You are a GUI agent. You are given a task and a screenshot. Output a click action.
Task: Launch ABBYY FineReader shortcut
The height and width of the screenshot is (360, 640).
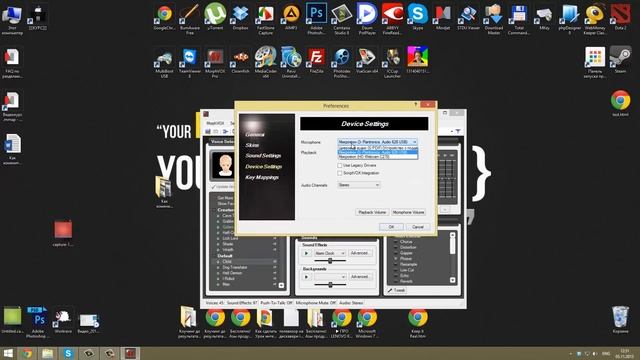[x=392, y=19]
